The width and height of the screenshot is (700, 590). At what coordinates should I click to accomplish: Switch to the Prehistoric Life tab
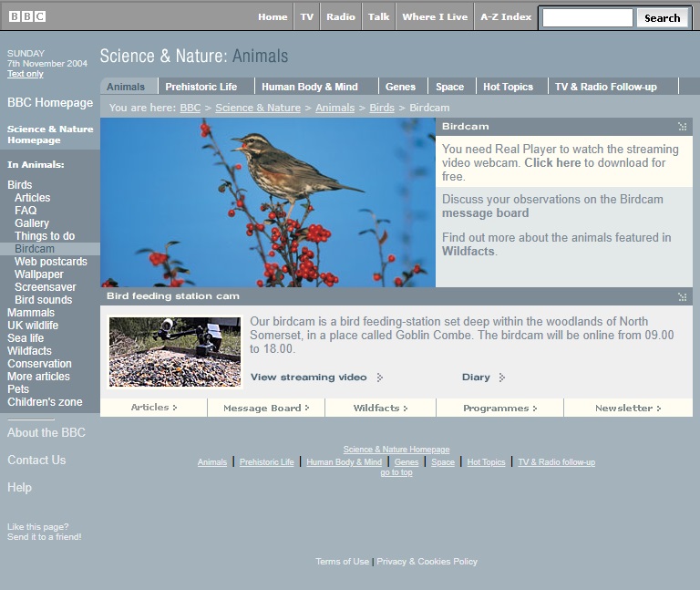click(201, 87)
